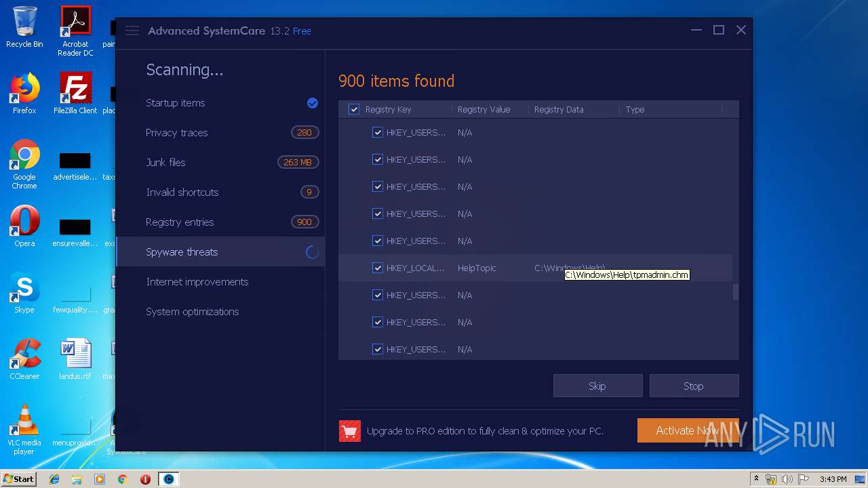Click the 280 Privacy traces count badge
This screenshot has width=868, height=488.
pyautogui.click(x=304, y=133)
